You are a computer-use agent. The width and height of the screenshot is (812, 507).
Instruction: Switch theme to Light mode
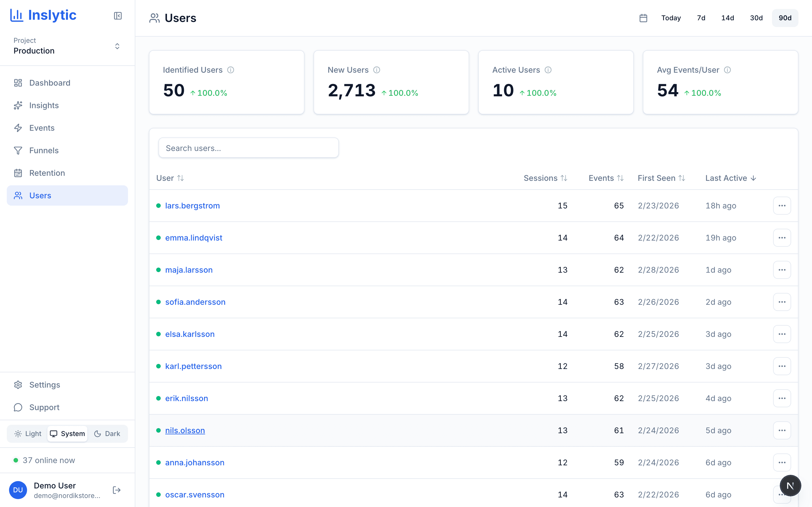28,433
